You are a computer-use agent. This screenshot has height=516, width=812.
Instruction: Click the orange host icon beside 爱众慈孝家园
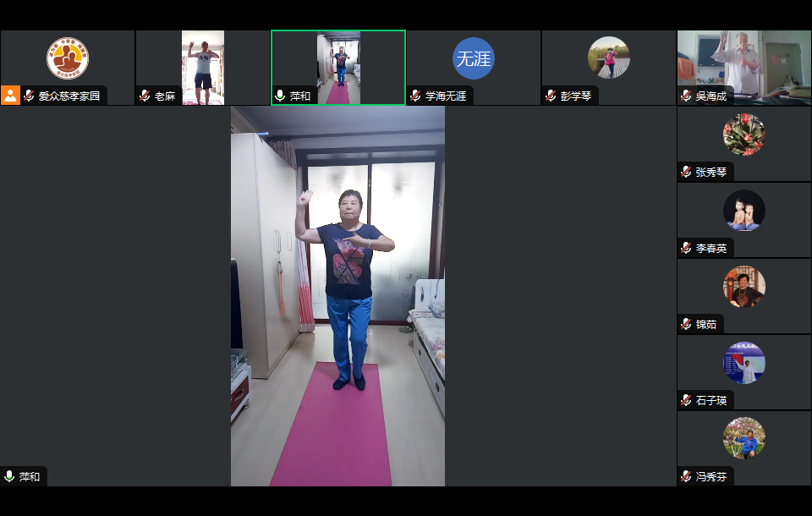tap(10, 96)
